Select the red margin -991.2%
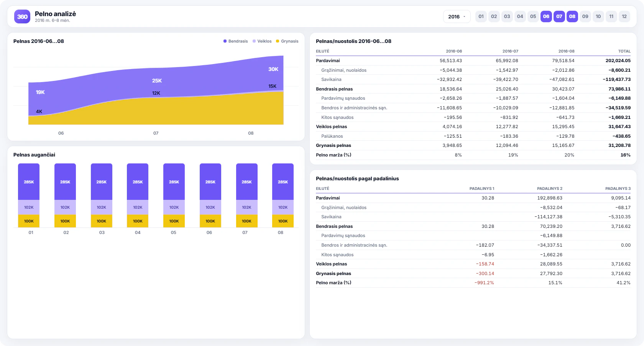Screen dimensions: 644x346 [484, 283]
